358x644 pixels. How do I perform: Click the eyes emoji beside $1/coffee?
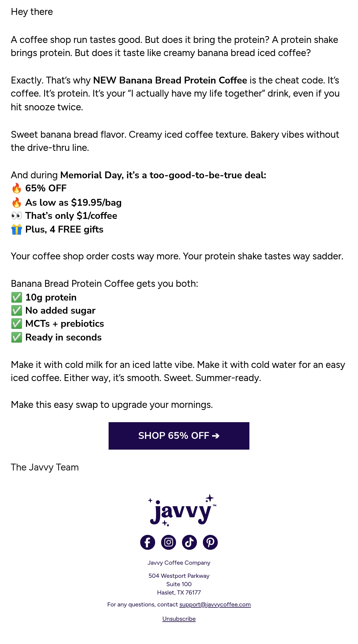(17, 216)
